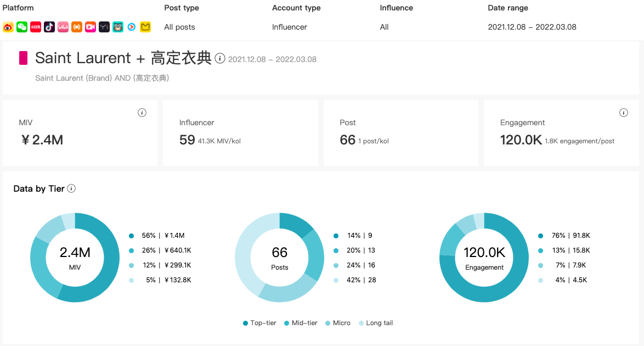
Task: Open the Engagement card info icon
Action: tap(624, 113)
